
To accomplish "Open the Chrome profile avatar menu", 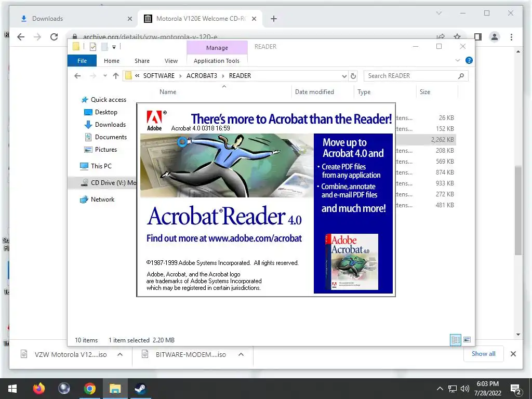I will pyautogui.click(x=495, y=37).
